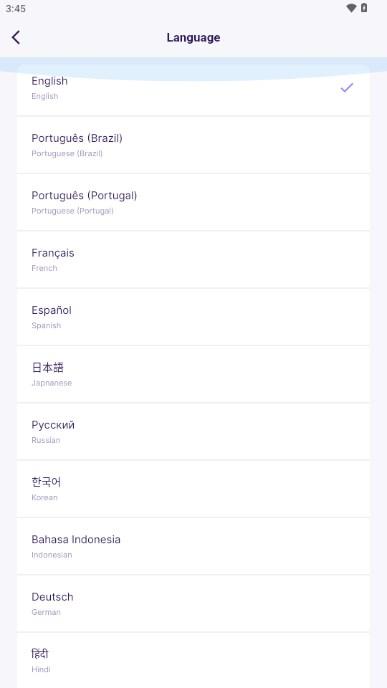Tap the 'French' subtitle label

pyautogui.click(x=44, y=268)
